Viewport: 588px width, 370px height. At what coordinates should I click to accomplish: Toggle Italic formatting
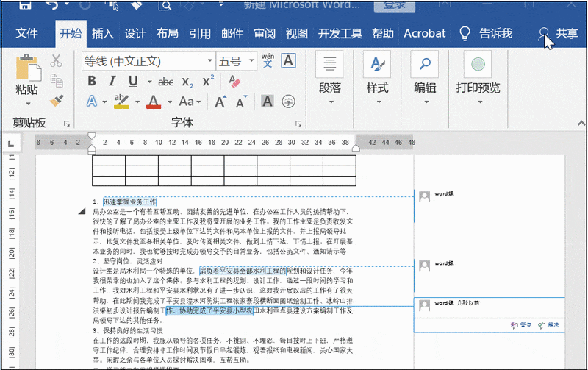tap(112, 82)
